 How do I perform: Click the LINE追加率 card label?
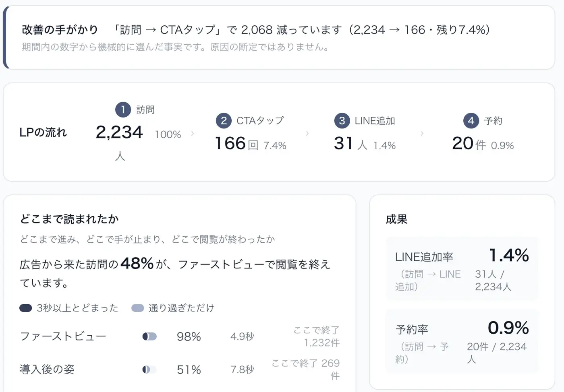click(424, 257)
